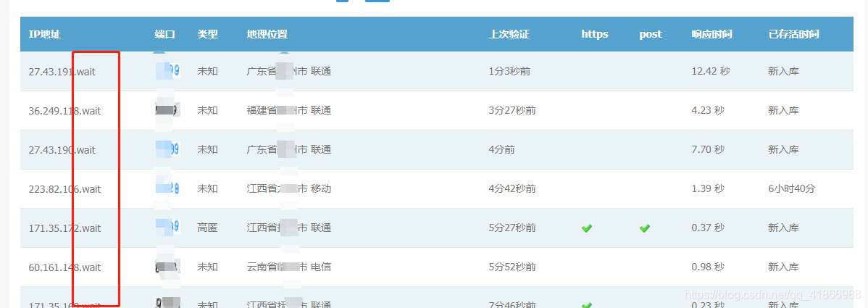Viewport: 868px width, 308px height.
Task: Click the 5分52秒前 verification time
Action: (x=512, y=267)
